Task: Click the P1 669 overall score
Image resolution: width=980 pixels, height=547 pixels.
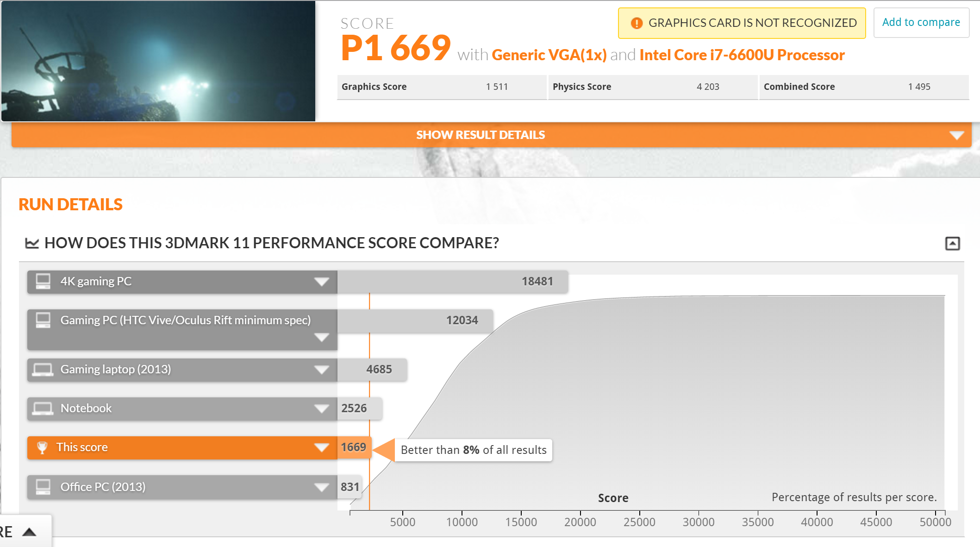Action: click(x=396, y=48)
